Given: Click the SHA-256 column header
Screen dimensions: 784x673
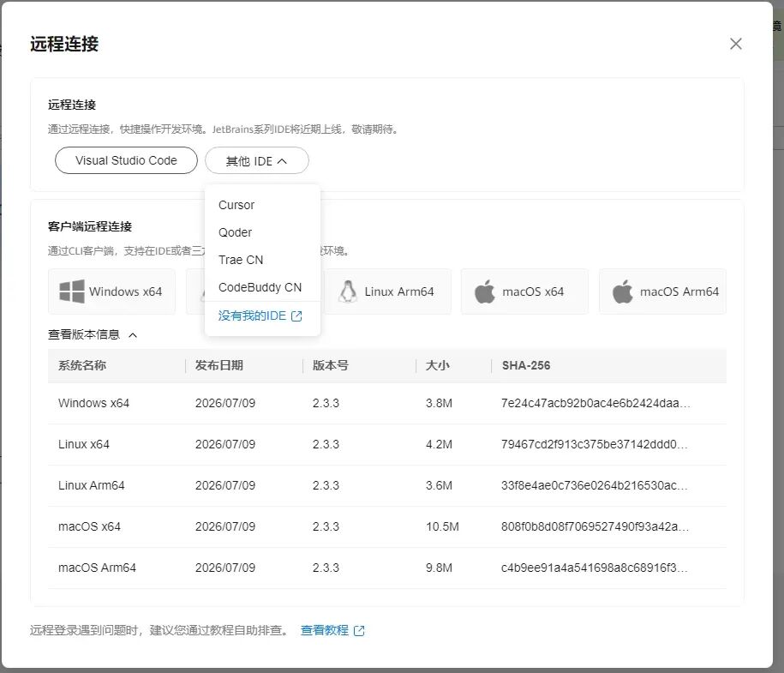Looking at the screenshot, I should coord(526,366).
